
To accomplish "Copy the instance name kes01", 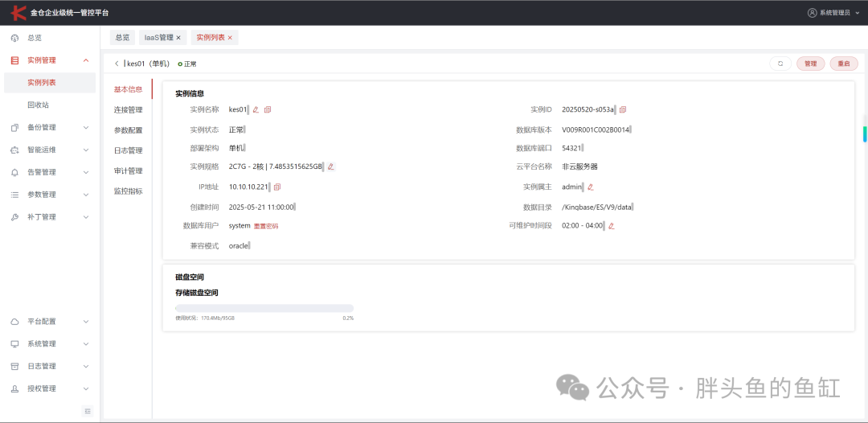I will (268, 109).
